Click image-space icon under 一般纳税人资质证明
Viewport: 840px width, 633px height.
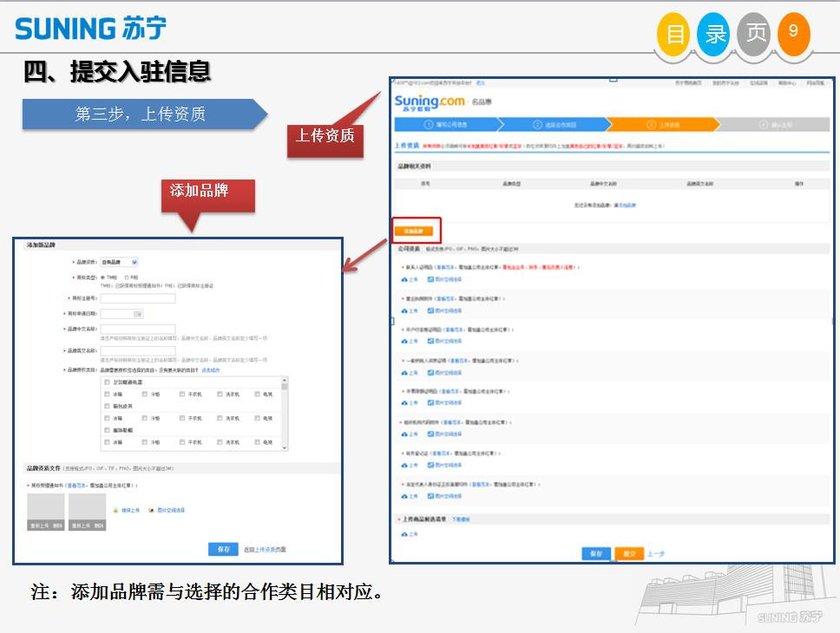[430, 373]
